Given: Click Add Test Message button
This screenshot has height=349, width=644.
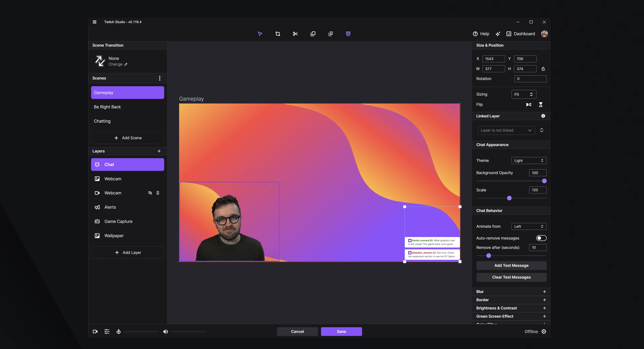Looking at the screenshot, I should tap(511, 265).
